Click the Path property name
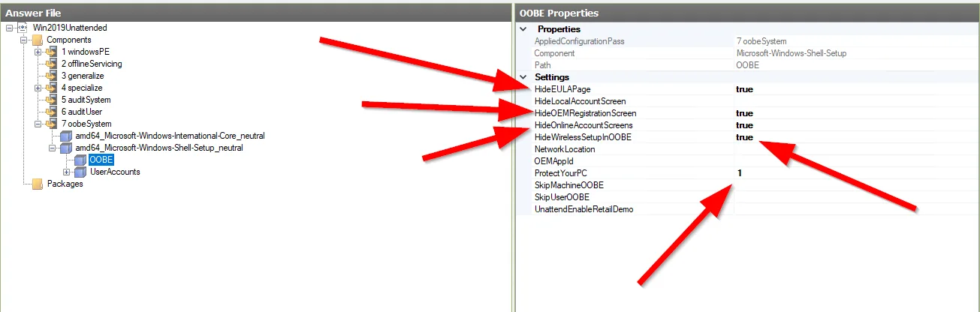This screenshot has height=312, width=980. point(543,65)
